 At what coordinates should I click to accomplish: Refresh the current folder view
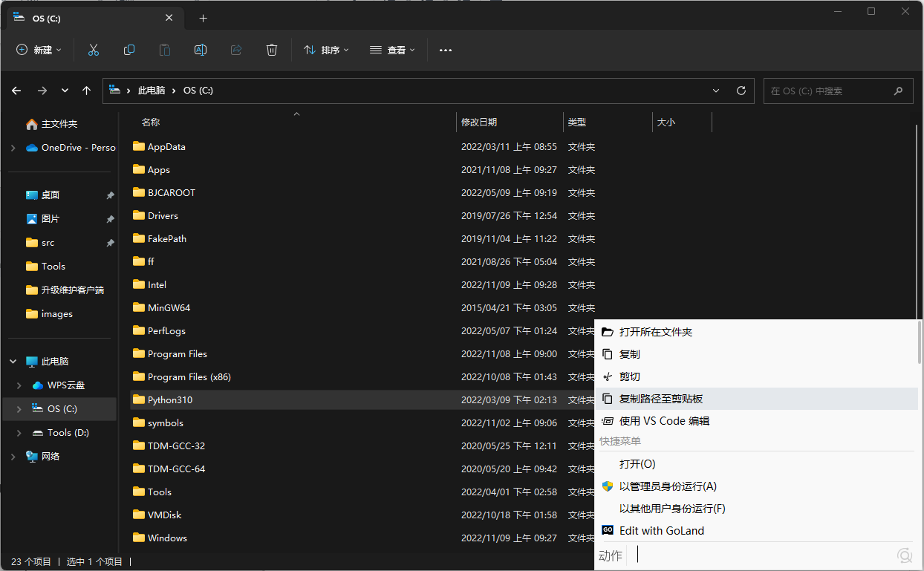(741, 91)
